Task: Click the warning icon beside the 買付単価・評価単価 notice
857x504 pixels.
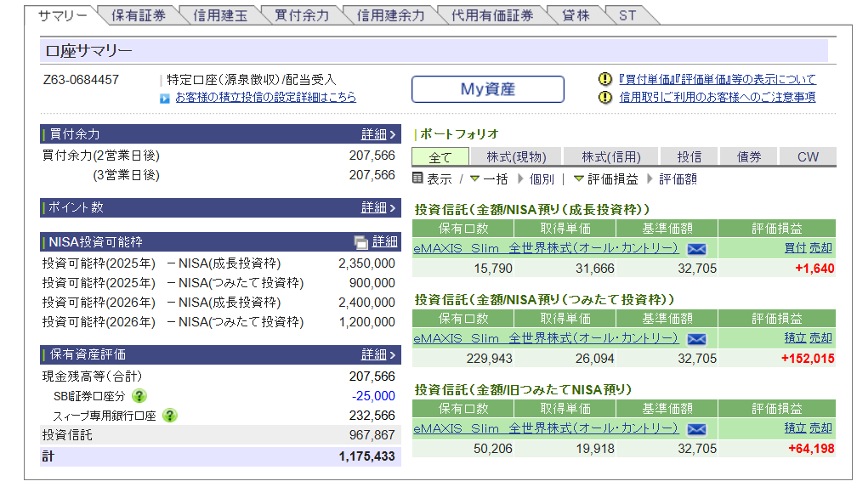Action: pos(604,79)
